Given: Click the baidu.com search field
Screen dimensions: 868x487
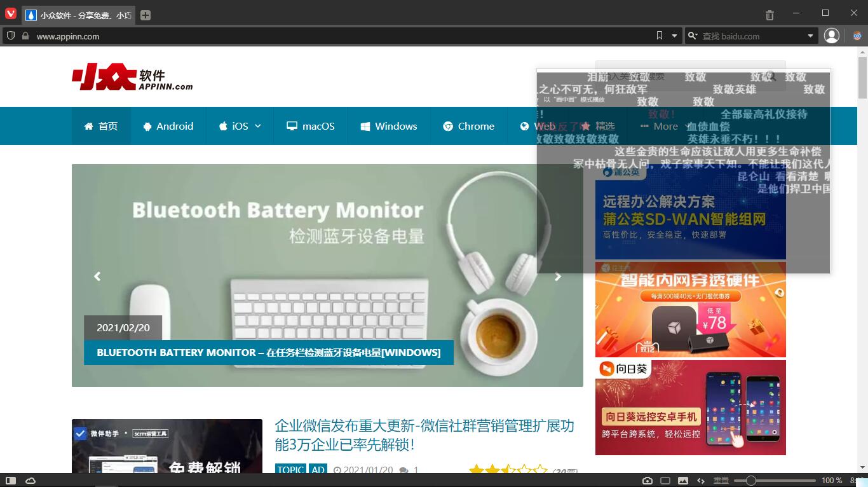Looking at the screenshot, I should (750, 36).
